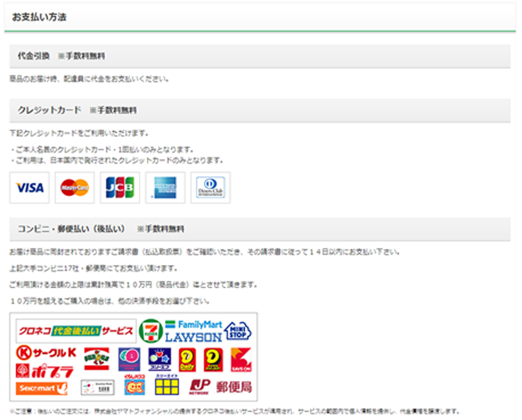Screen dimensions: 522x420
Task: Click the American Express logo
Action: [165, 187]
